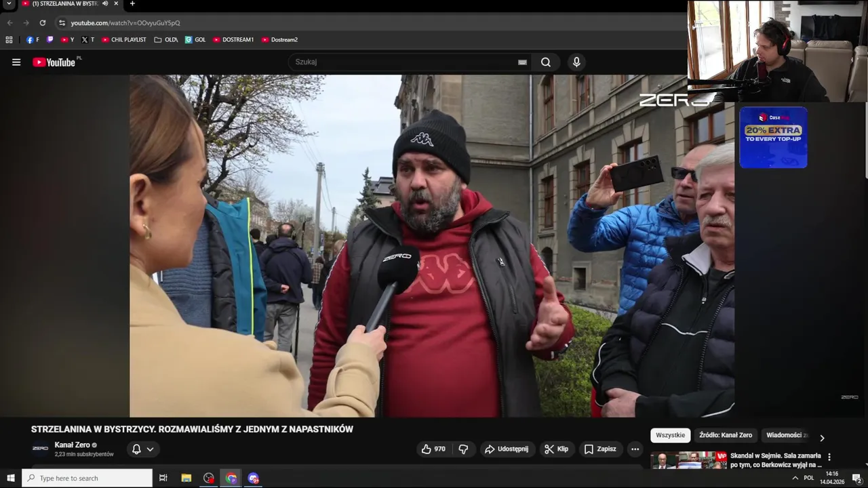The image size is (868, 488).
Task: Open a new browser tab
Action: [x=132, y=3]
